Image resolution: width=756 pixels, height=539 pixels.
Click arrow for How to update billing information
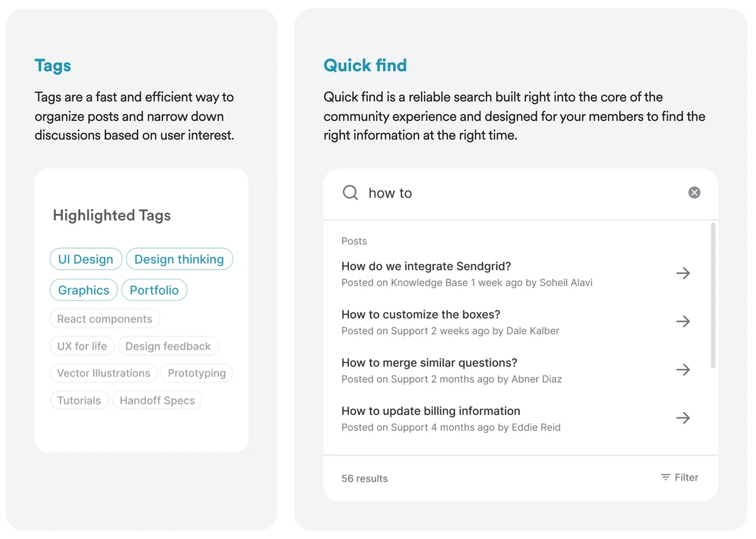(683, 418)
